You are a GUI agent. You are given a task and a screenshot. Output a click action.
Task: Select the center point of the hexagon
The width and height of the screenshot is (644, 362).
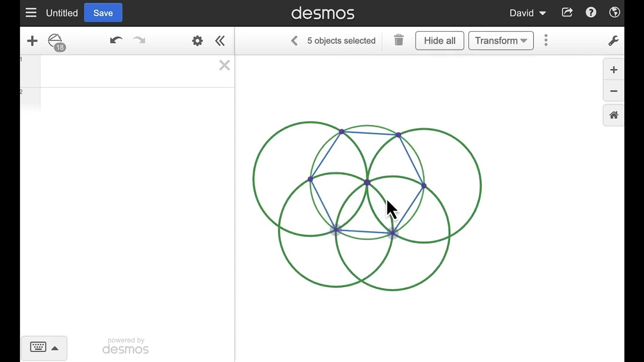367,183
